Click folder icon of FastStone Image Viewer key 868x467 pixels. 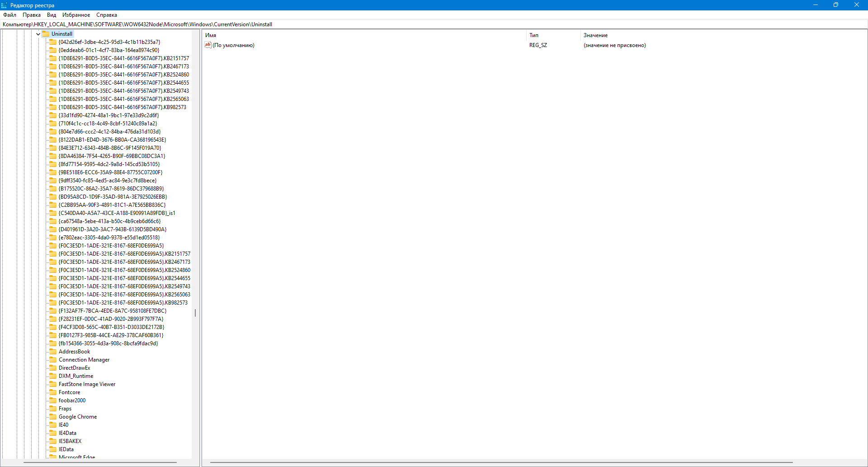pos(53,384)
